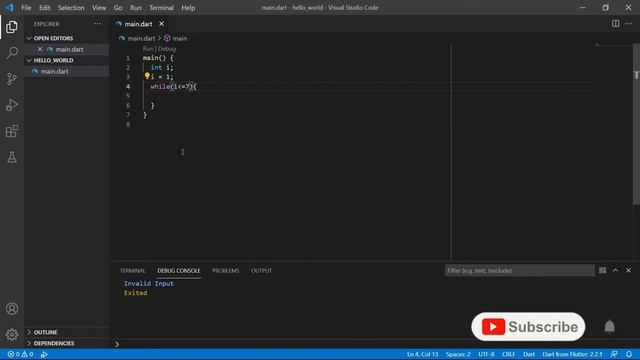Open the Terminal menu

point(161,8)
